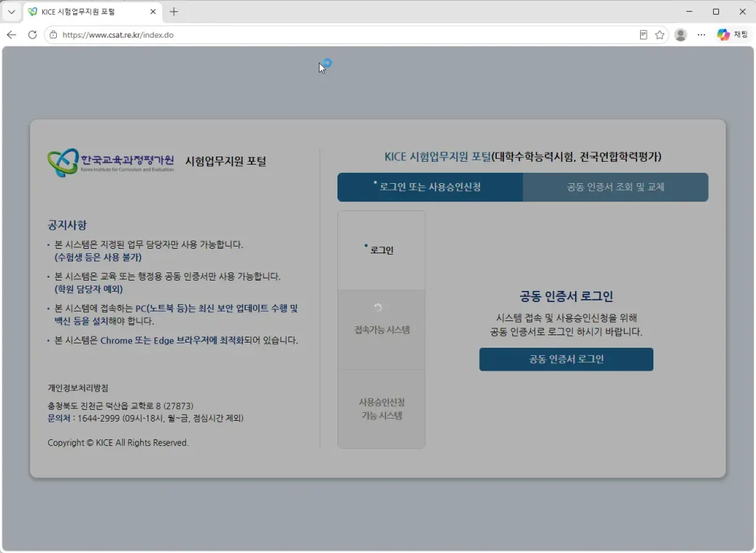
Task: Open the browser profile avatar icon
Action: (680, 35)
